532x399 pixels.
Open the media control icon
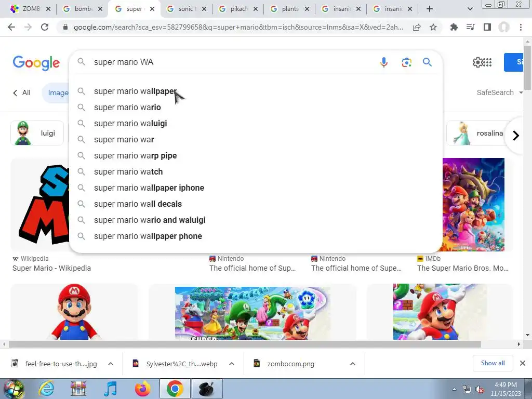470,27
